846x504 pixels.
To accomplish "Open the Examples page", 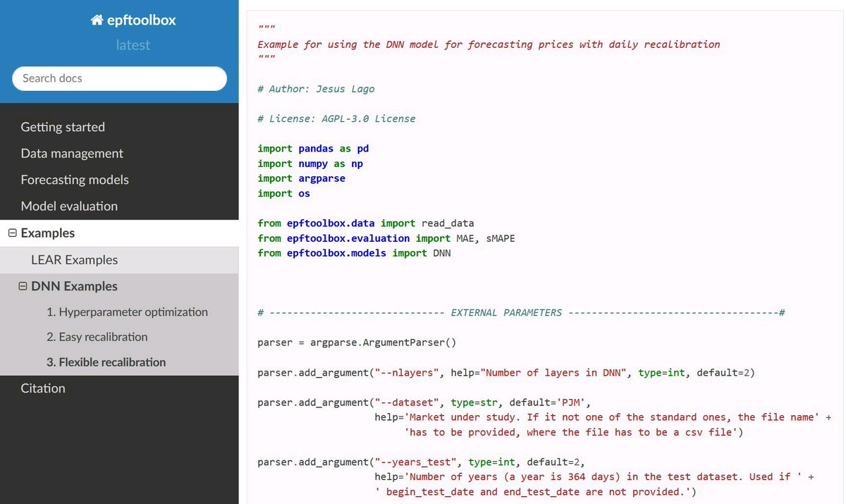I will coord(48,233).
